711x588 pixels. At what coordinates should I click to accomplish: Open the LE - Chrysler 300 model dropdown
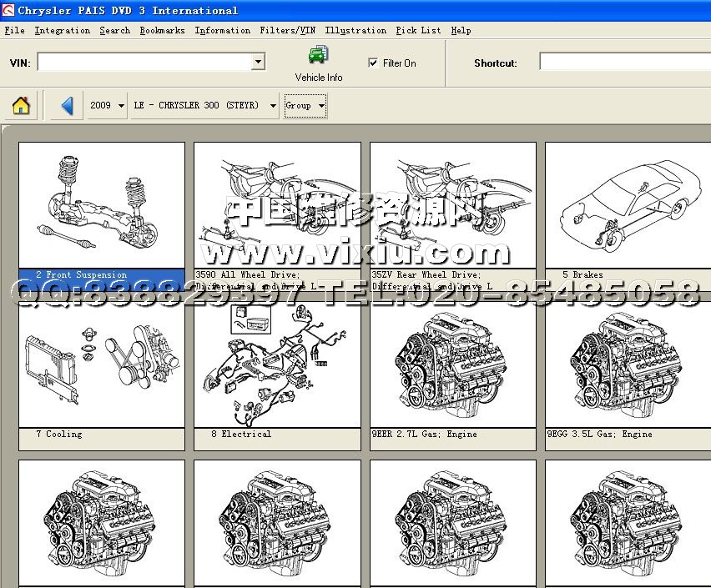pos(205,106)
